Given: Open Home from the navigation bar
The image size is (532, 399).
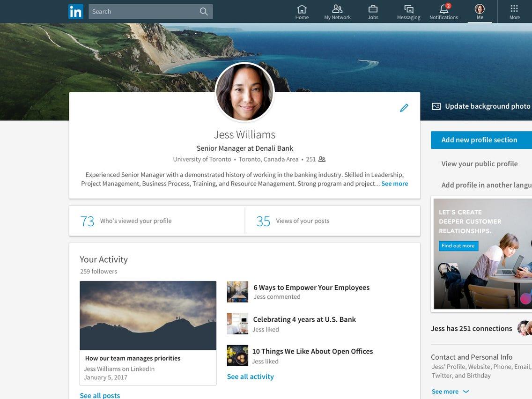Looking at the screenshot, I should tap(302, 12).
